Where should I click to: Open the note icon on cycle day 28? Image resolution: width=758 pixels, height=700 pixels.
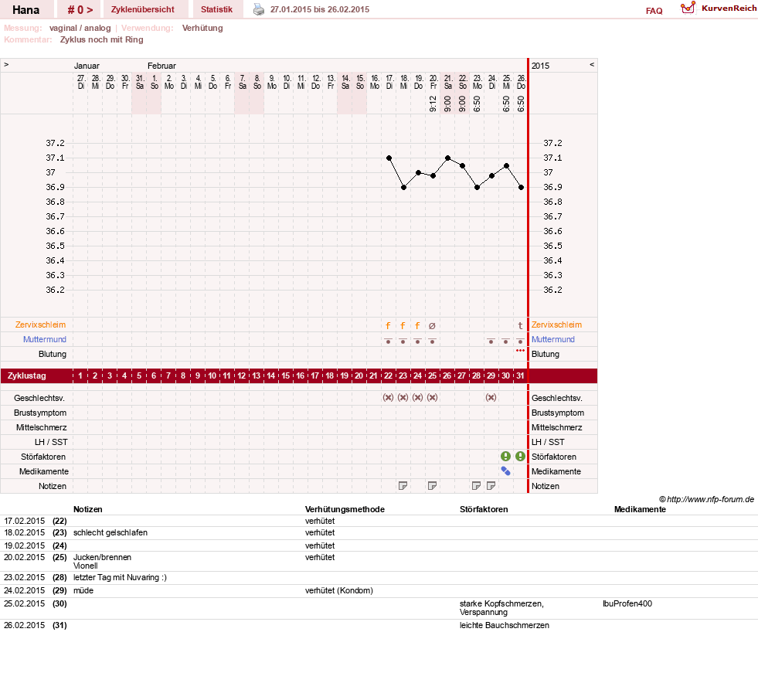tap(476, 486)
